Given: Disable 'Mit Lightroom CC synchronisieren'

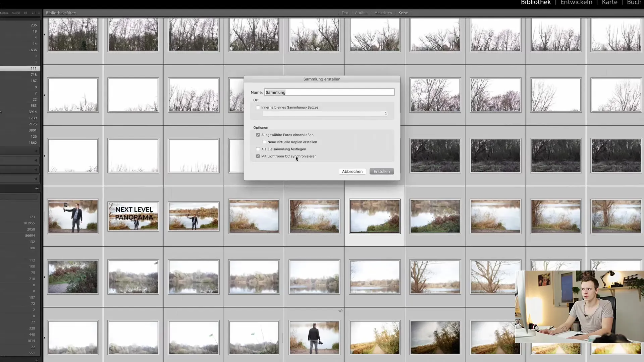Looking at the screenshot, I should coord(258,157).
